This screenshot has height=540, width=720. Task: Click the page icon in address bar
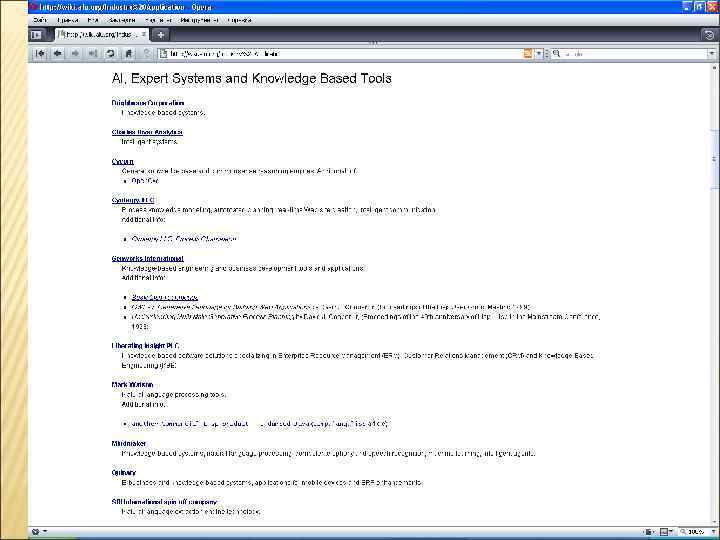point(163,54)
